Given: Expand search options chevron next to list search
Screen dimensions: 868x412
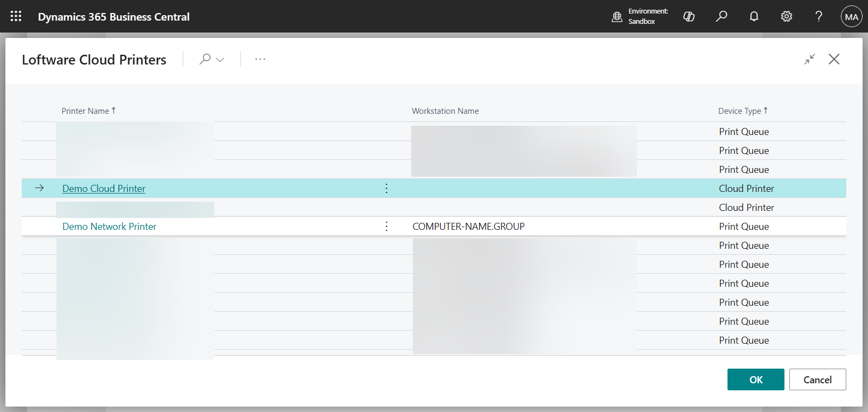Looking at the screenshot, I should pyautogui.click(x=220, y=60).
